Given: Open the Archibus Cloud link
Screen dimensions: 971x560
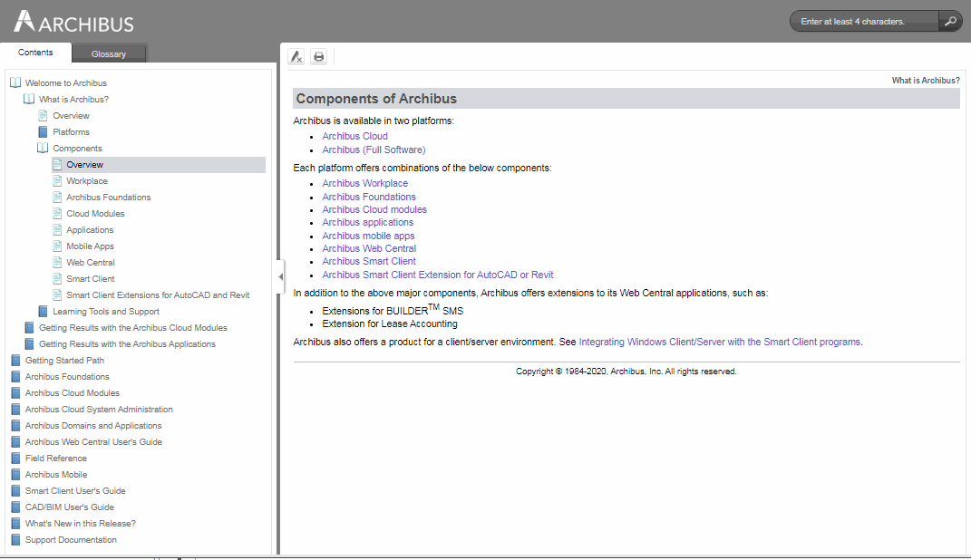Looking at the screenshot, I should (x=354, y=136).
